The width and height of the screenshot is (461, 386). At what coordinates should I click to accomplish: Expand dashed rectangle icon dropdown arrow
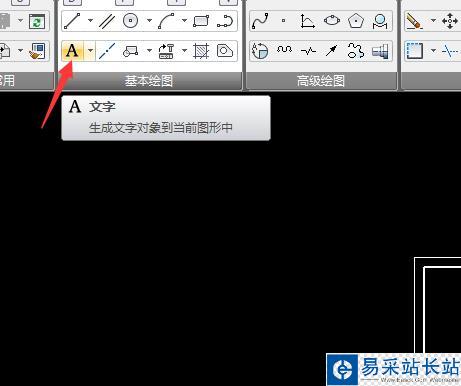point(433,51)
